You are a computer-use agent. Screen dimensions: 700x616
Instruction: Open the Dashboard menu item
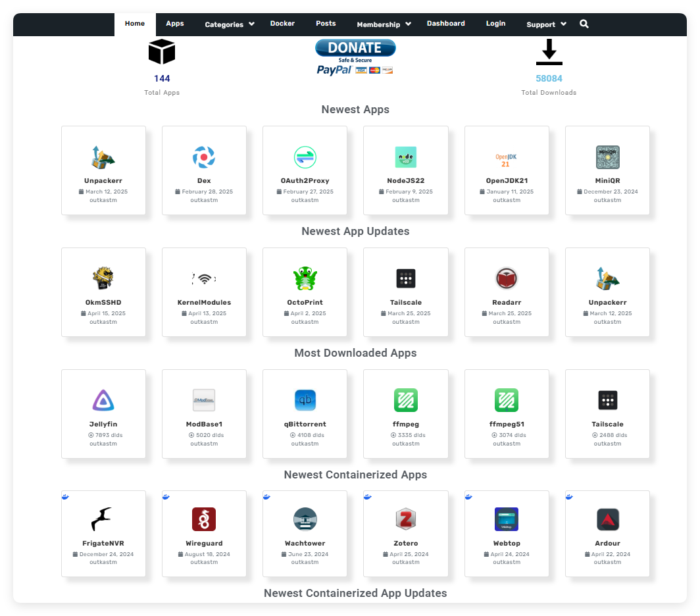click(x=445, y=24)
